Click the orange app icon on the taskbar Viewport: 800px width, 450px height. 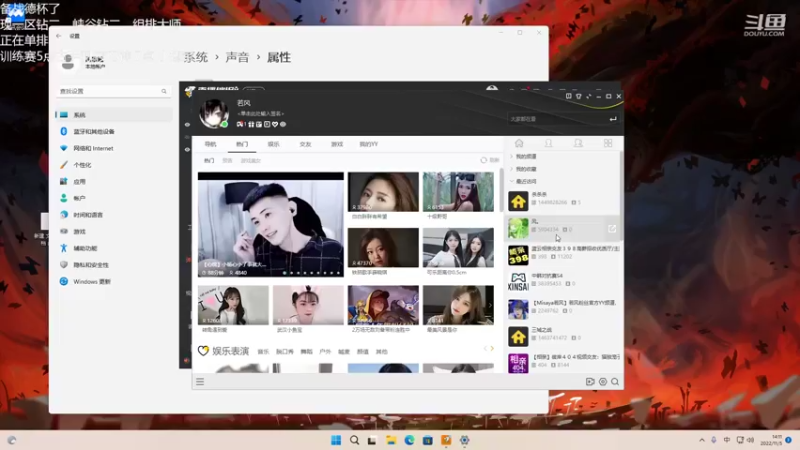[x=446, y=440]
